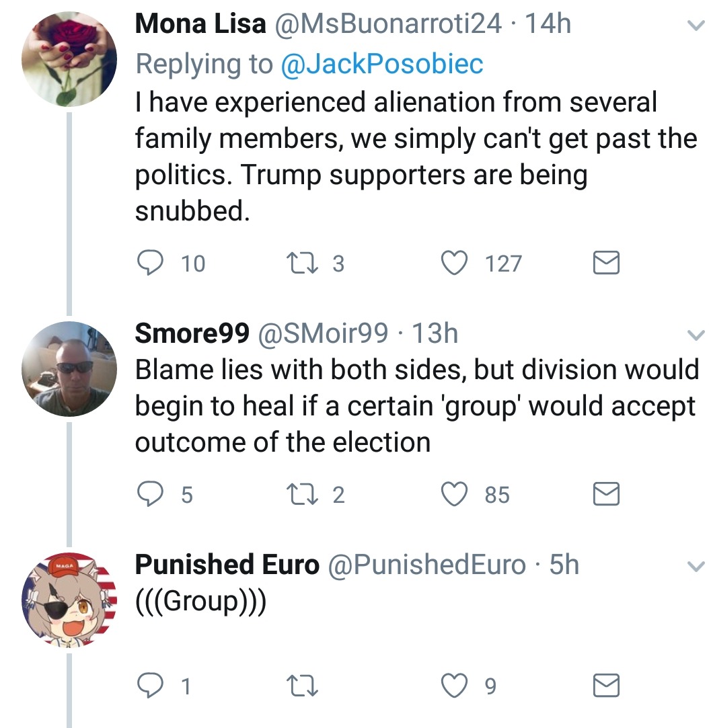Share Smore99's tweet via message envelope

point(605,495)
